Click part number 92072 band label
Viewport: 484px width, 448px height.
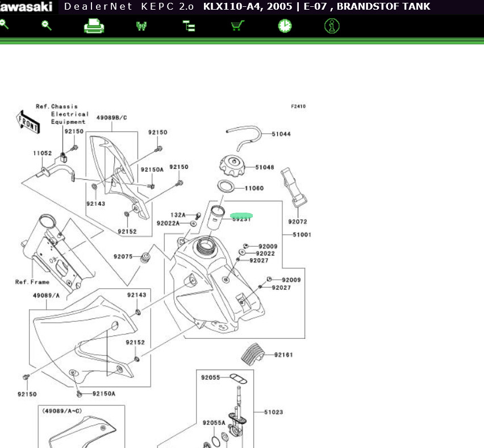[x=297, y=222]
